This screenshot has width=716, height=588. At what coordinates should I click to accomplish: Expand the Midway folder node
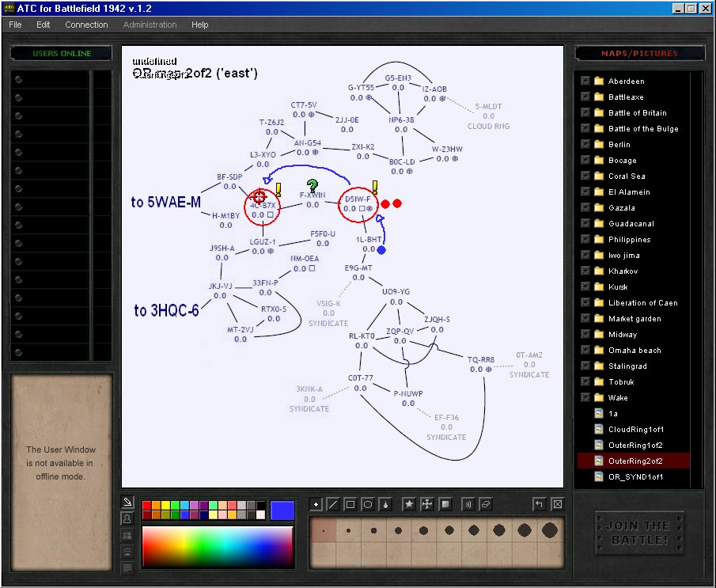pos(585,334)
